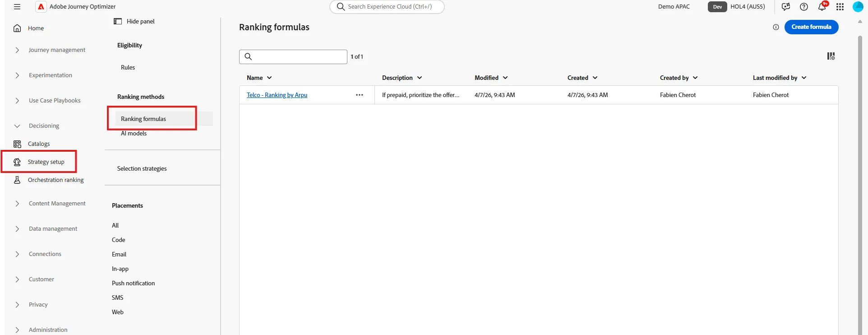The width and height of the screenshot is (868, 335).
Task: Click the Create formula button
Action: 811,27
